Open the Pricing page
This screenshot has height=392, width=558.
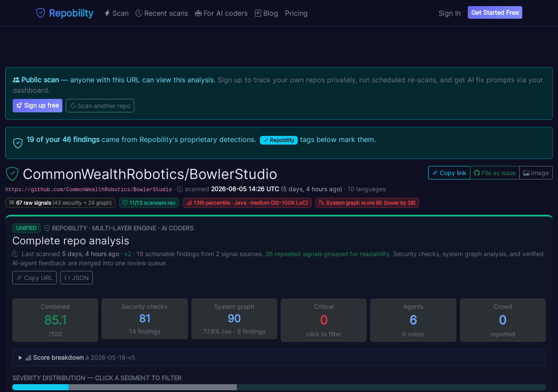[x=296, y=13]
